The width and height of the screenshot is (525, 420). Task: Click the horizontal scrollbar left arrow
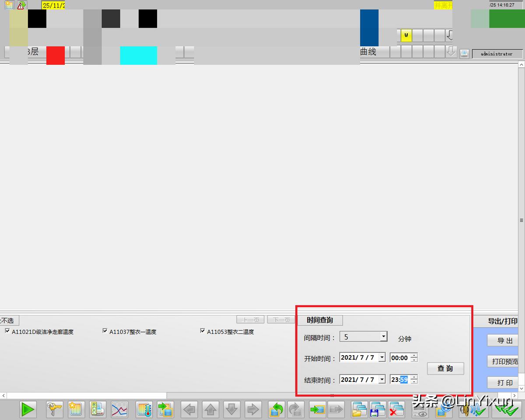click(x=3, y=395)
